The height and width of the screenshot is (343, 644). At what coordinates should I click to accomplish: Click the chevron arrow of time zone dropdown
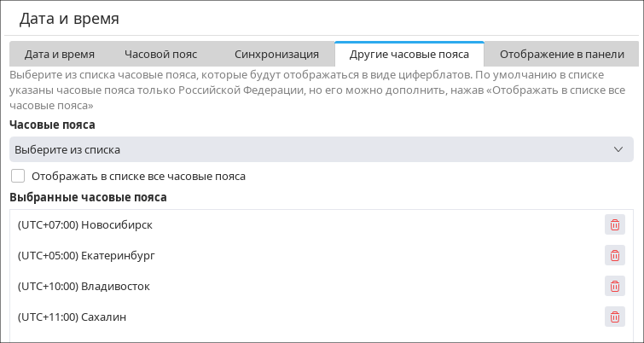point(619,149)
